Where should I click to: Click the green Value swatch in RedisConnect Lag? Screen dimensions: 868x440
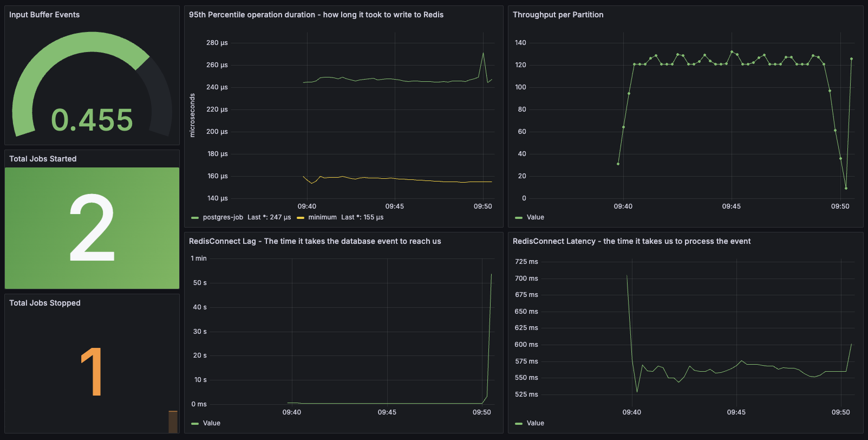tap(195, 424)
